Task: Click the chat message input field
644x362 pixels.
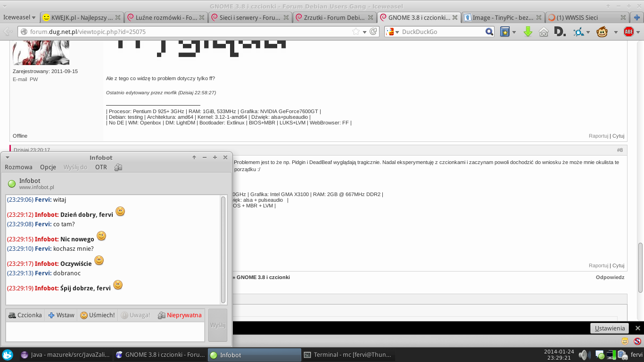Action: [105, 331]
